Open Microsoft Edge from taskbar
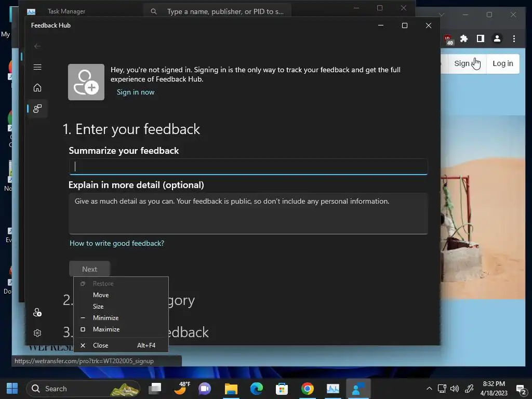 [257, 389]
